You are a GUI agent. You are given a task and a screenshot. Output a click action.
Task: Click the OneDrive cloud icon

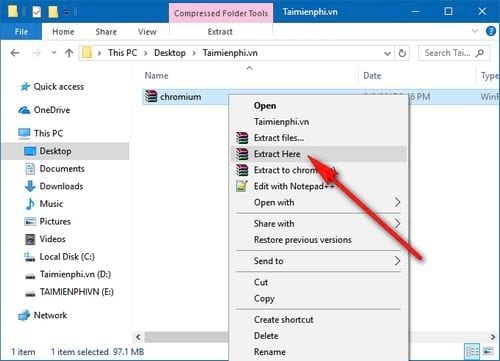click(24, 110)
